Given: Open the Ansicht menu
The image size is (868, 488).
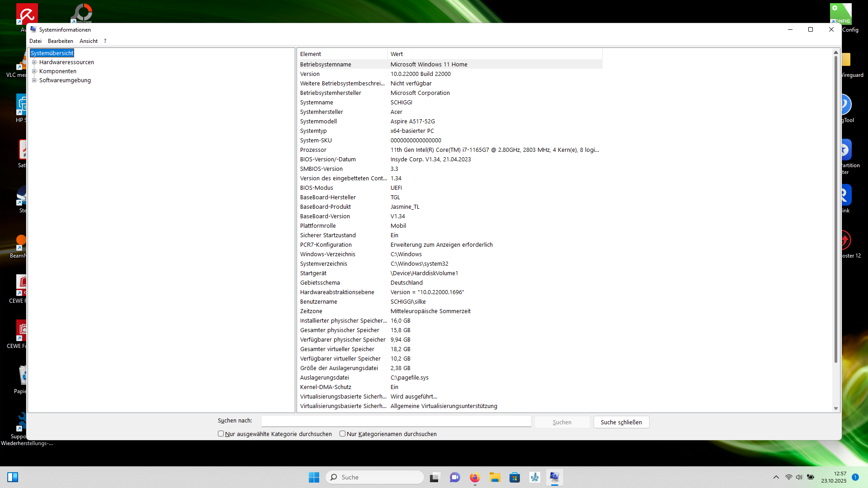Looking at the screenshot, I should 89,41.
